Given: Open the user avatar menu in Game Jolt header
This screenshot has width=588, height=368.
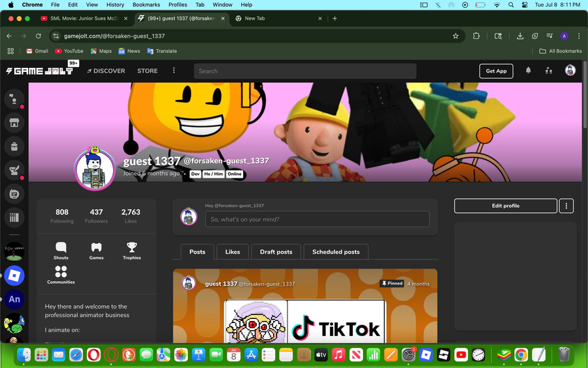Looking at the screenshot, I should [x=570, y=71].
